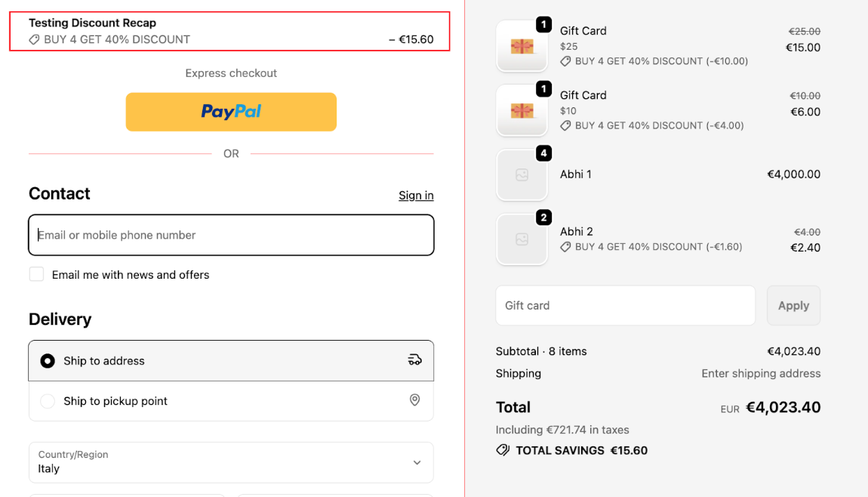
Task: Click the chevron arrow on the Italy selector
Action: tap(417, 462)
